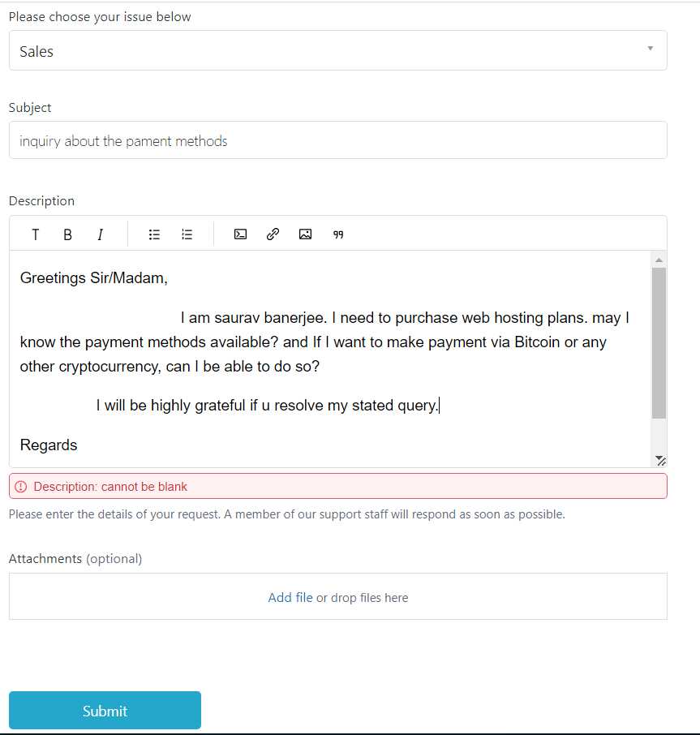This screenshot has height=735, width=700.
Task: Click the description scrollbar up arrow
Action: click(659, 260)
